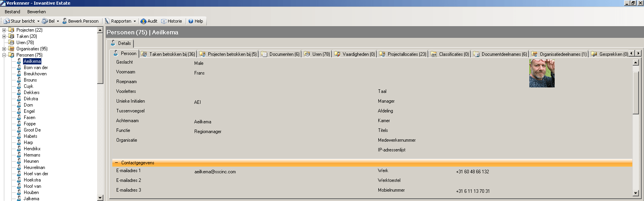Viewport: 644px width, 201px height.
Task: Collapse the Contactgegevens section
Action: (116, 163)
